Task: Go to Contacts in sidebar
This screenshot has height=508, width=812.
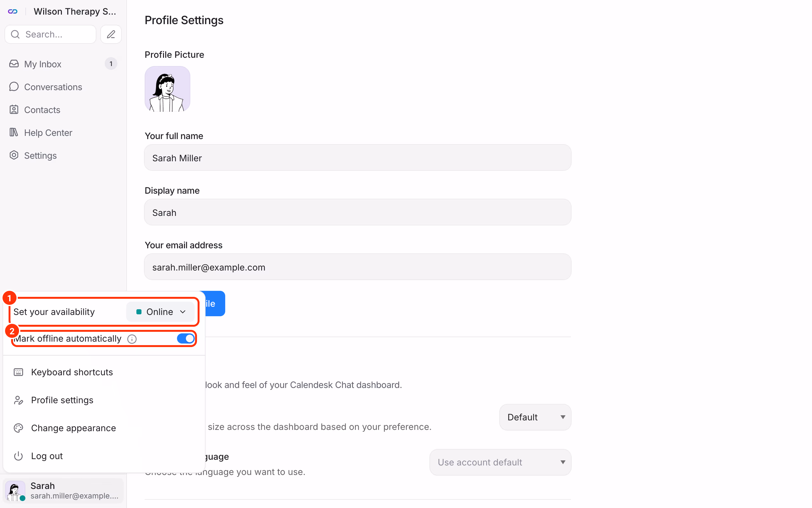Action: tap(63, 110)
